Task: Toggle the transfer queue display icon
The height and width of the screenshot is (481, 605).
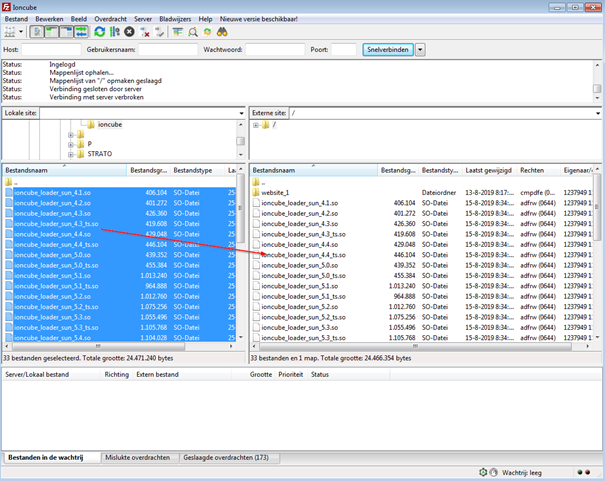Action: [80, 32]
